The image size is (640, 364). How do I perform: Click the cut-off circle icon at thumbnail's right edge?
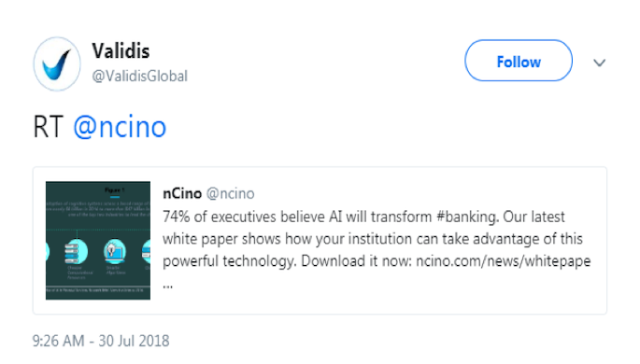click(146, 252)
